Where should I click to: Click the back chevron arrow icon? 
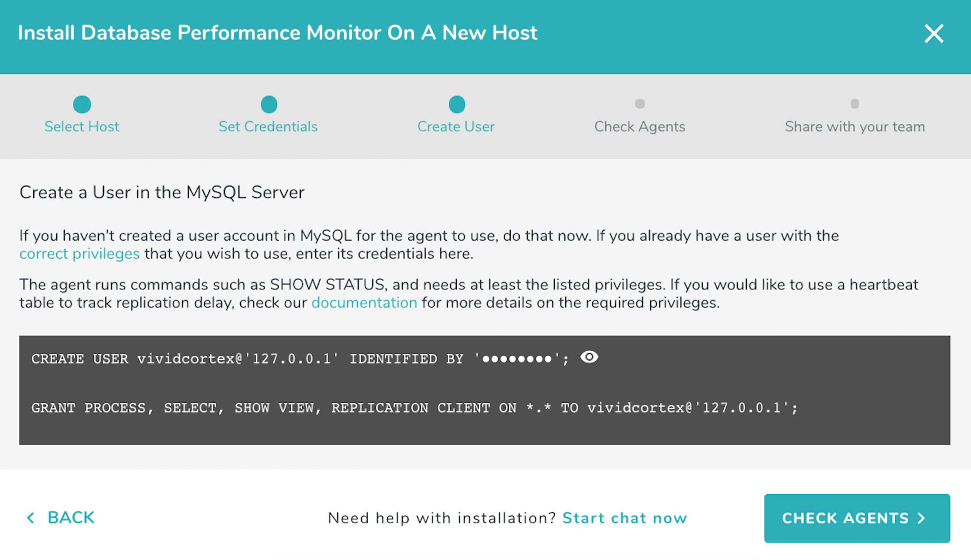pos(30,518)
